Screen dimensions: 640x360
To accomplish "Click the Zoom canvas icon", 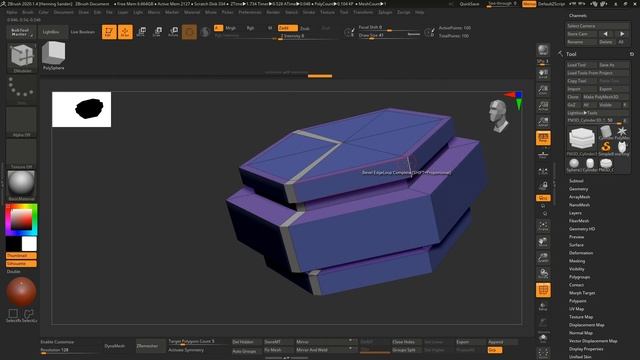I will [543, 90].
